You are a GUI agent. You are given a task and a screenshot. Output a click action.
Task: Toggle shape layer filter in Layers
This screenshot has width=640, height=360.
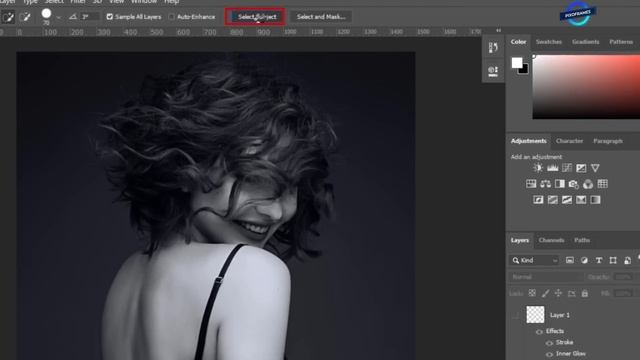[613, 260]
